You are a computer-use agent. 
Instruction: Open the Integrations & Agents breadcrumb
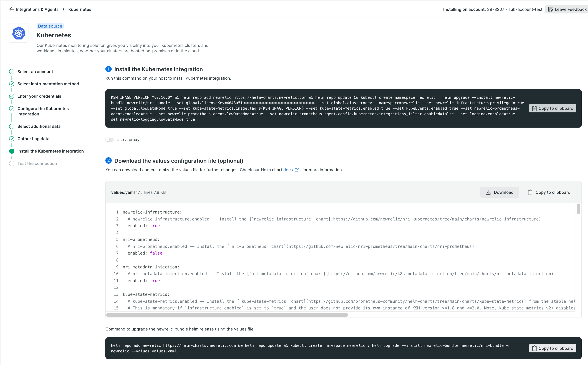click(x=37, y=9)
